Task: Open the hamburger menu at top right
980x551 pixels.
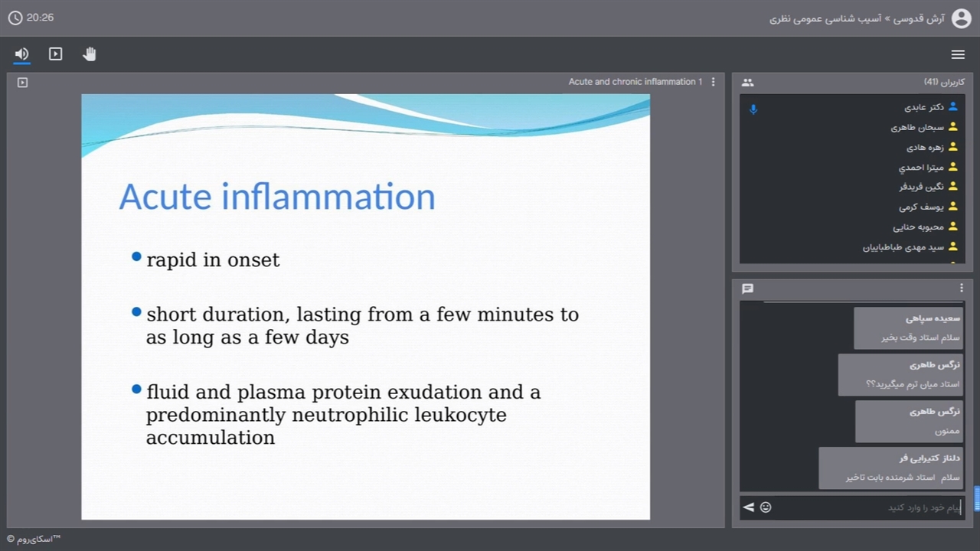Action: click(958, 54)
